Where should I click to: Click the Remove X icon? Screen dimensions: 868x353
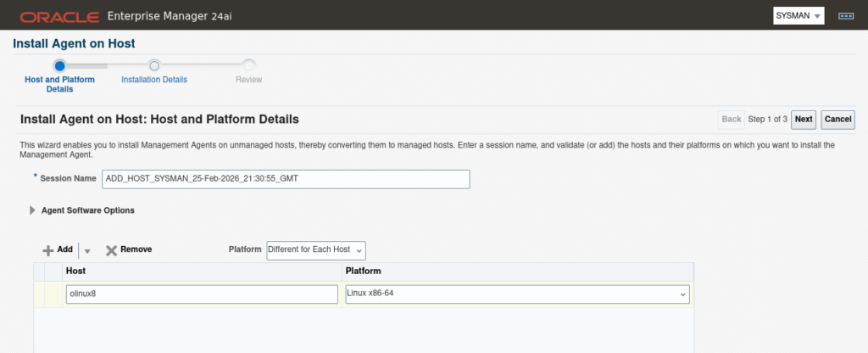point(111,250)
